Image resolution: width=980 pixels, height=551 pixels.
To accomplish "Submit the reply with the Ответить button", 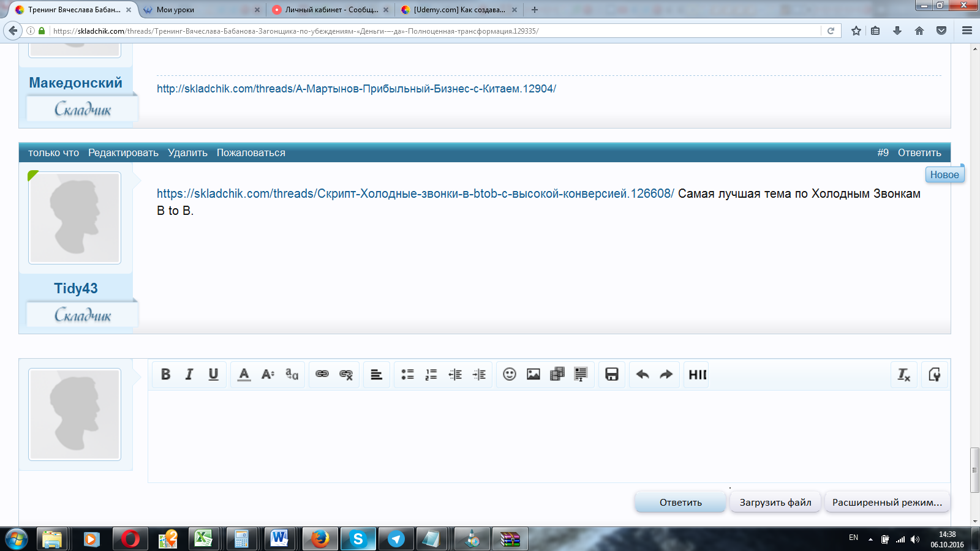I will tap(680, 502).
